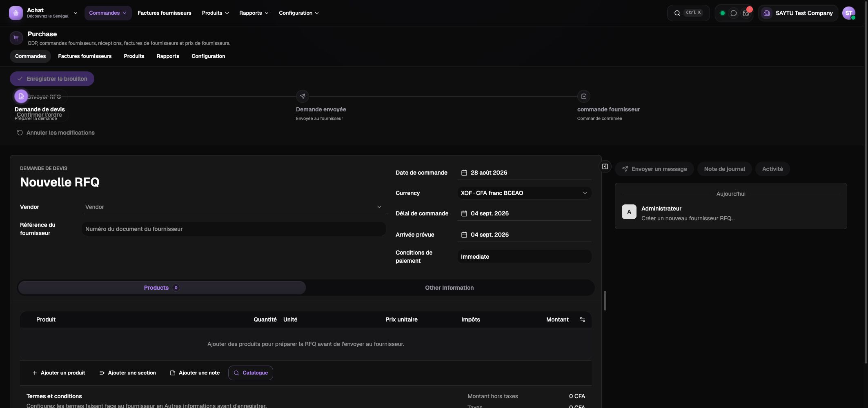Click the Demande envoyée paper-plane step icon
This screenshot has height=408, width=868.
click(303, 96)
